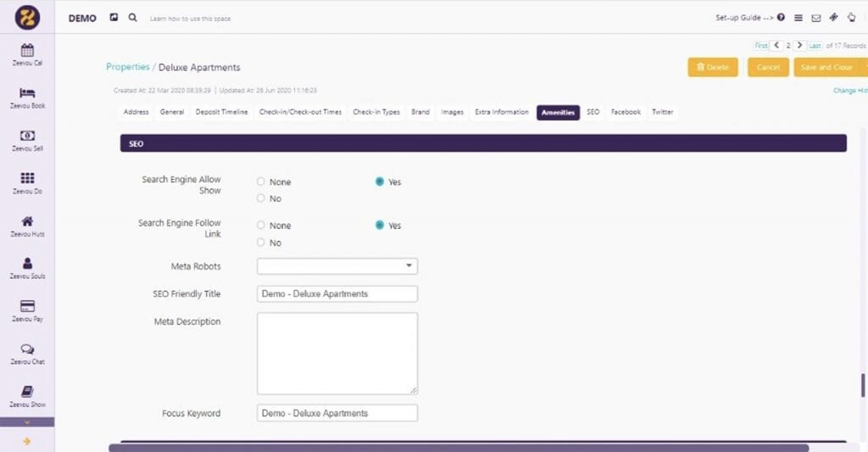Click the lightning bolt icon in top bar

[834, 17]
